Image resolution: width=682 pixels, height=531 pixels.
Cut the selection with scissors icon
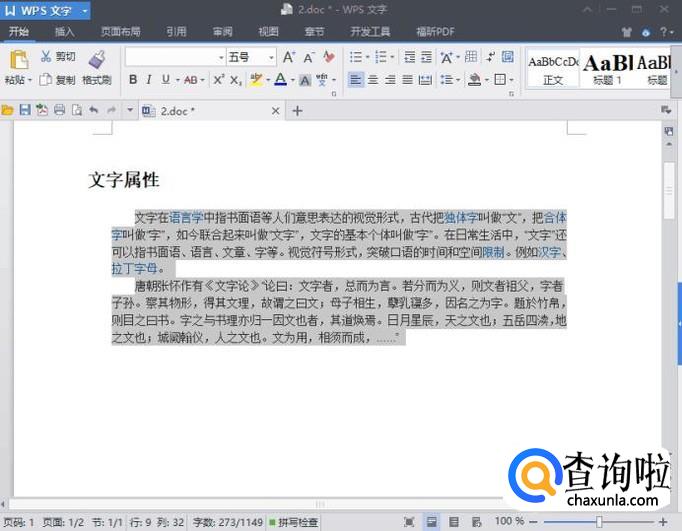(x=46, y=56)
